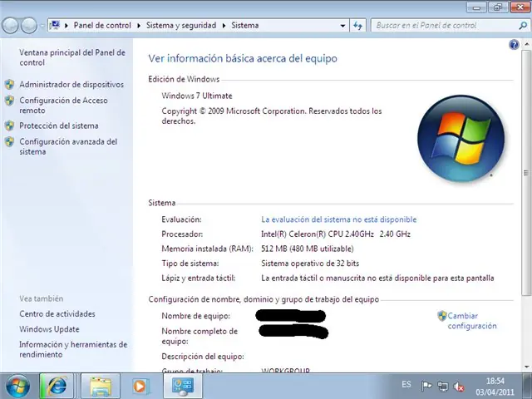Click network tray icon
532x399 pixels.
point(442,386)
